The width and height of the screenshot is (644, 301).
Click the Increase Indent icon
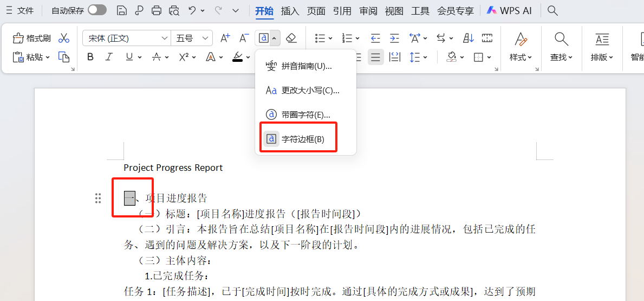[x=394, y=38]
